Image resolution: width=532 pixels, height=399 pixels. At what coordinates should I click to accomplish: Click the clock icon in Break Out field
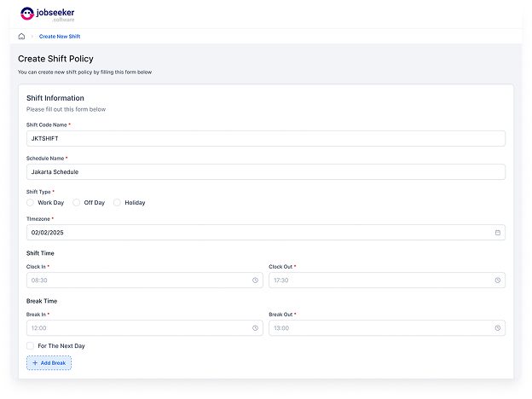coord(498,327)
